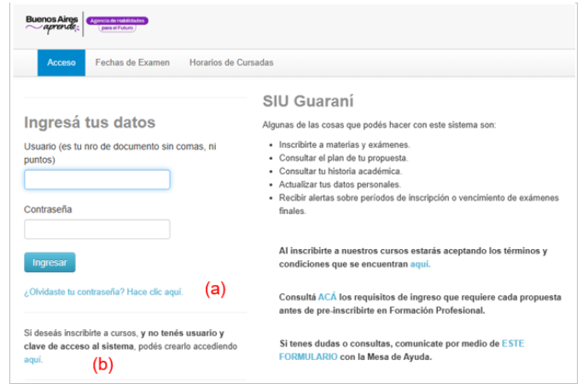This screenshot has width=588, height=389.
Task: Click the Contraseña label text
Action: pyautogui.click(x=49, y=208)
